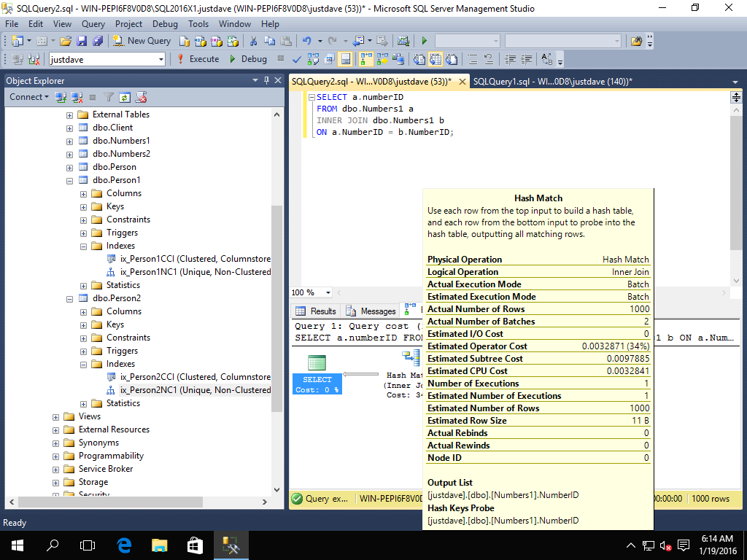The width and height of the screenshot is (747, 560).
Task: Click the Windows Start button
Action: pyautogui.click(x=16, y=545)
